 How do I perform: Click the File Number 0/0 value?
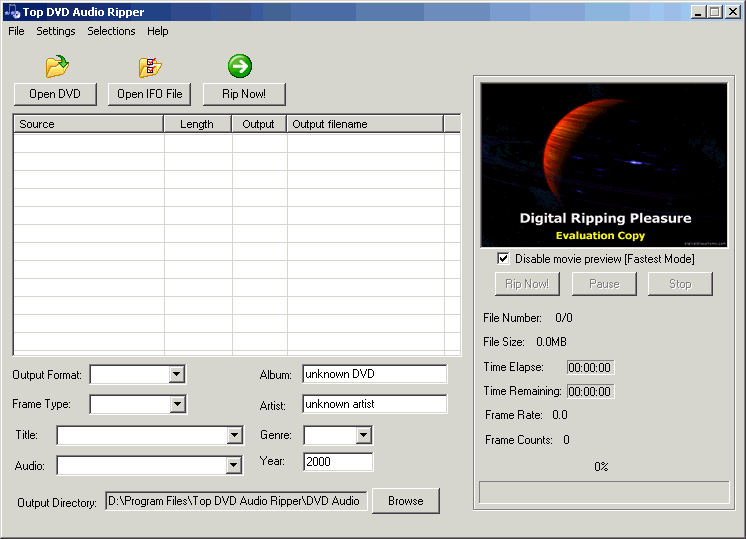coord(564,318)
